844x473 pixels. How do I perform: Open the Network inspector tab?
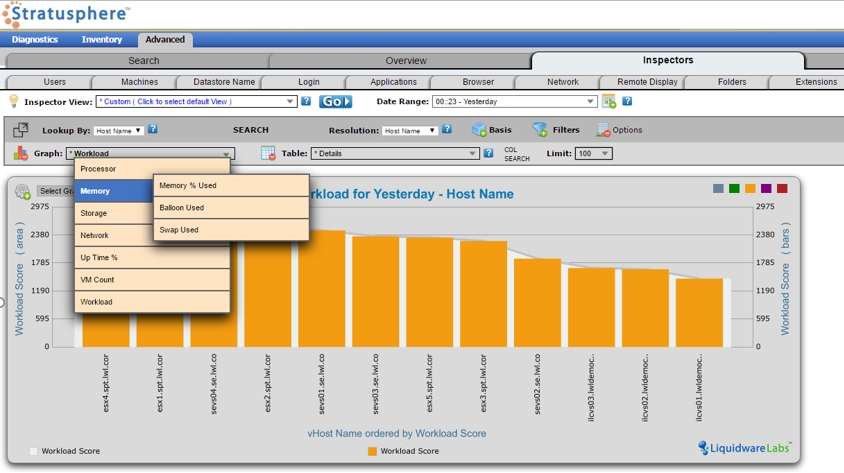click(562, 82)
